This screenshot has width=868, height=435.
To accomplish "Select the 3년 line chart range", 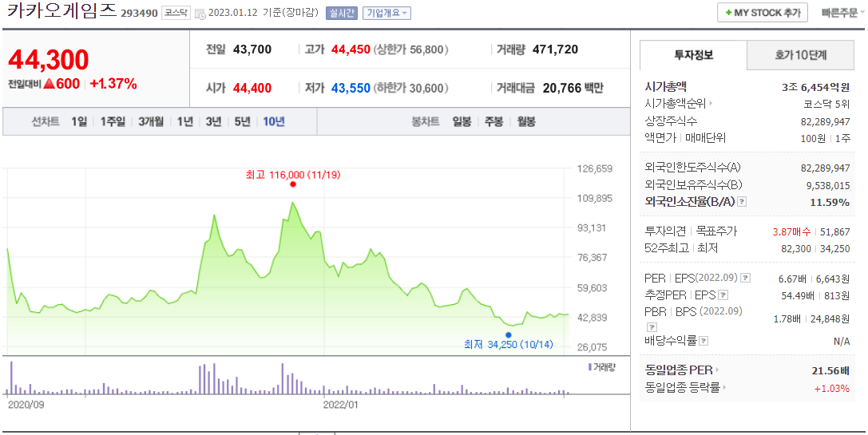I will 213,122.
